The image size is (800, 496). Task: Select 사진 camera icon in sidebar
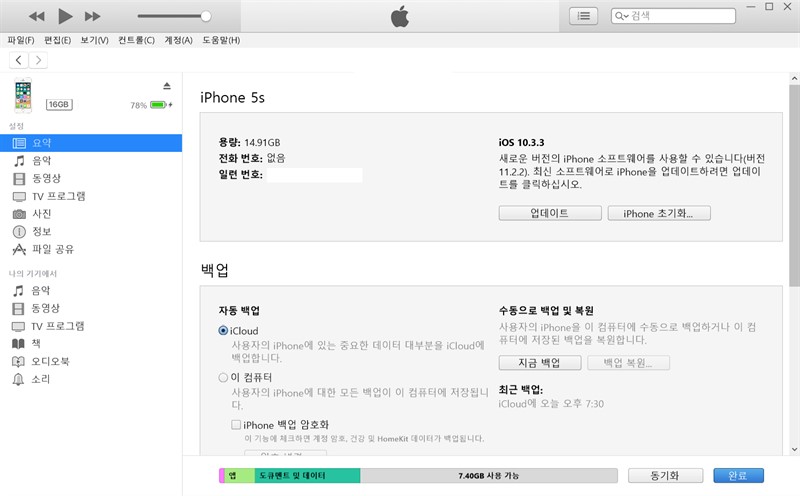[x=19, y=214]
